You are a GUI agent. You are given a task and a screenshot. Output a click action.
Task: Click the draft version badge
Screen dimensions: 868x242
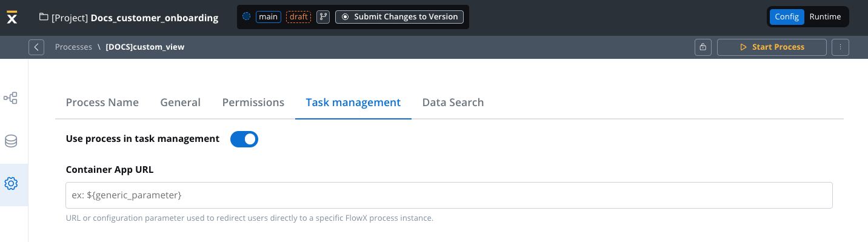click(298, 17)
